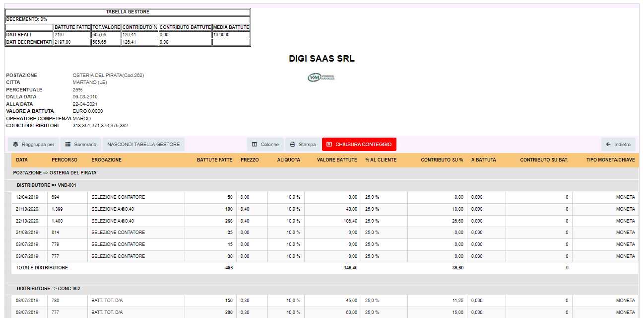This screenshot has width=644, height=318.
Task: Click NASCONDI TABELLA GESTORE button
Action: (x=143, y=145)
